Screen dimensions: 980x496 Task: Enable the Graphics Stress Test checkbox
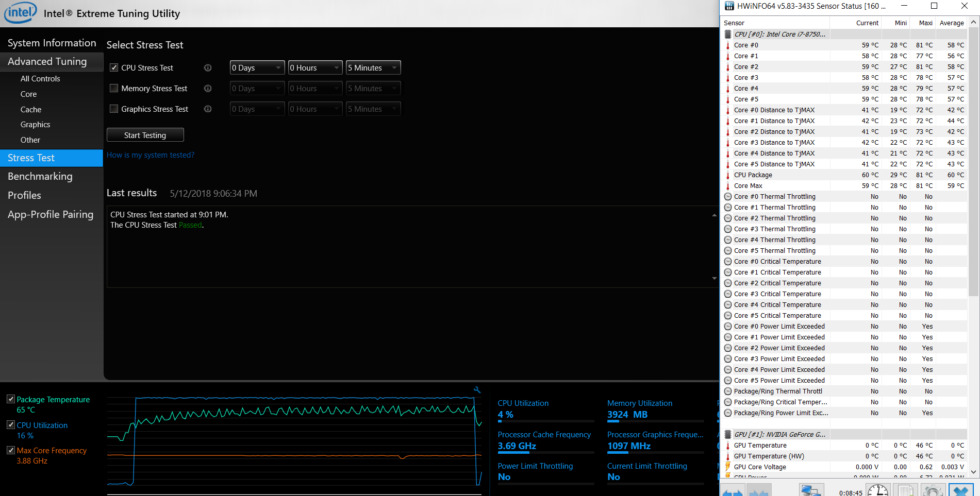click(x=114, y=109)
